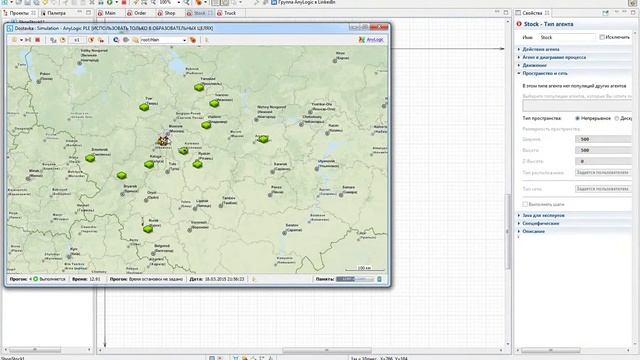Click the x1 speed field
The height and width of the screenshot is (360, 640).
pyautogui.click(x=76, y=40)
